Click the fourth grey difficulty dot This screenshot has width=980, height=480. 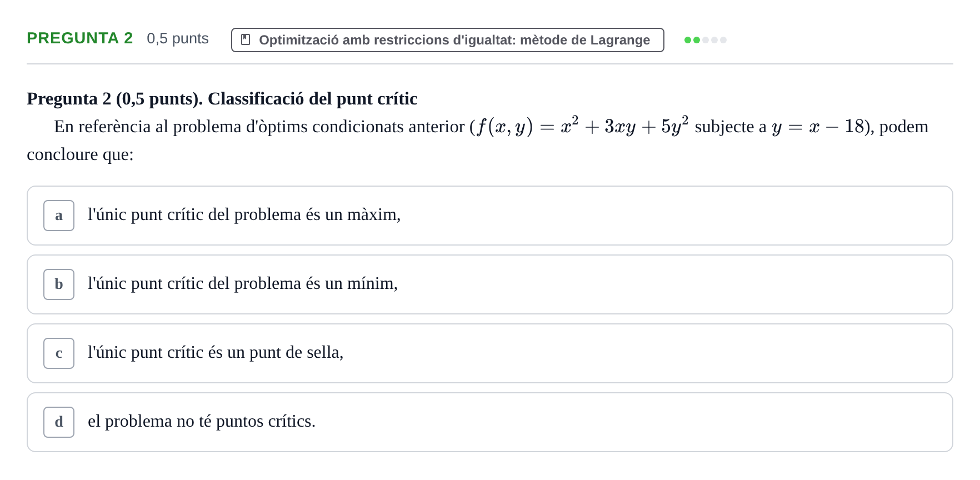pyautogui.click(x=714, y=40)
